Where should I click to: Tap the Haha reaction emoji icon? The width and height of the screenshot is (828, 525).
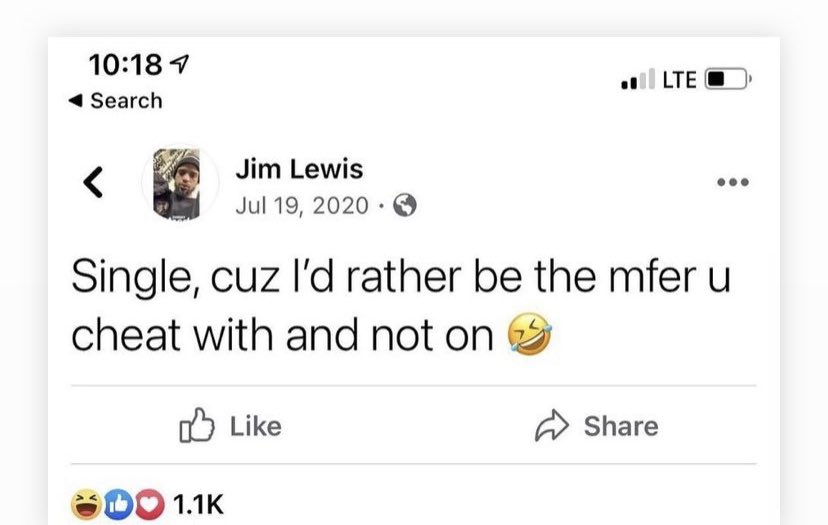87,504
